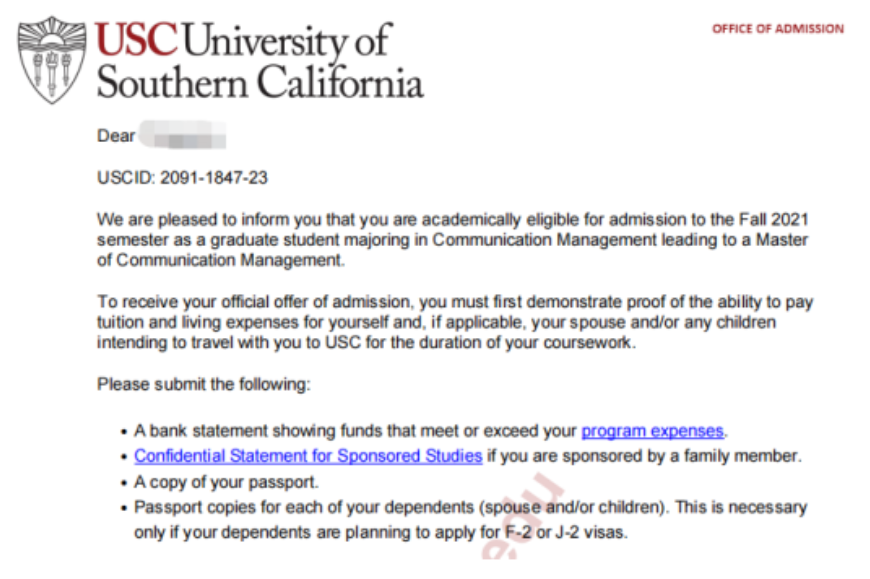The height and width of the screenshot is (579, 870).
Task: Click the USCID number 2091-1847-23
Action: 214,177
